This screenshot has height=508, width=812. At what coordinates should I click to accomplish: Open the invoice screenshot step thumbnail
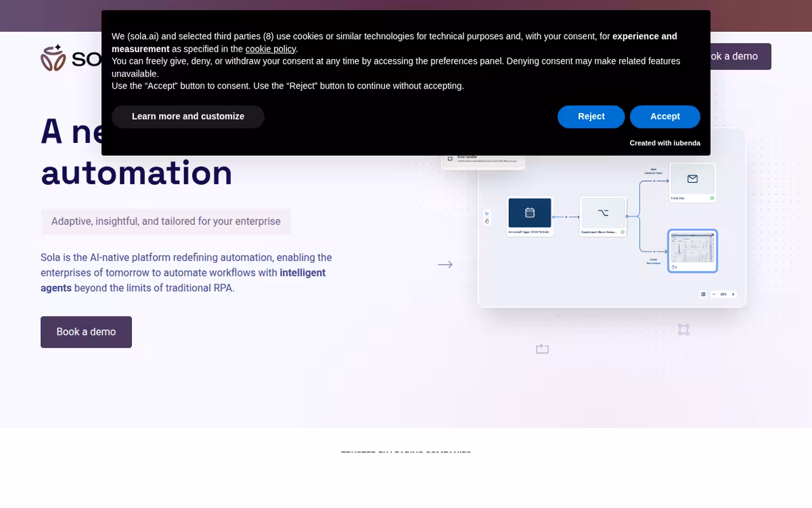[692, 251]
